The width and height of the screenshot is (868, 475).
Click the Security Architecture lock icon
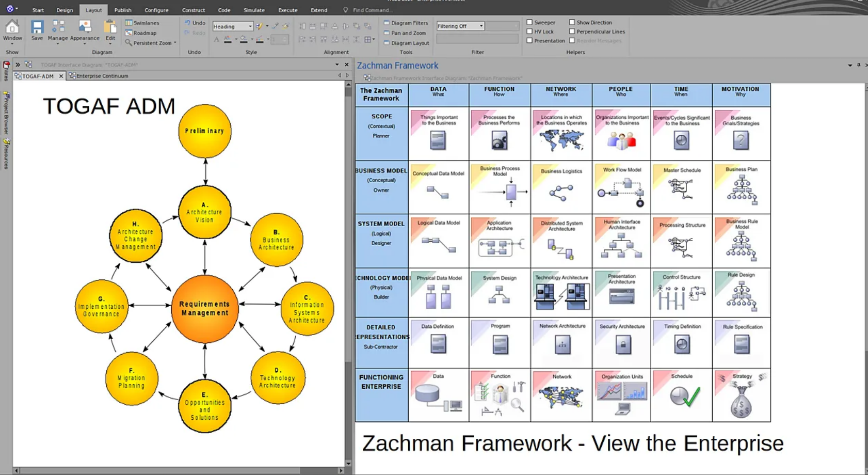(623, 344)
